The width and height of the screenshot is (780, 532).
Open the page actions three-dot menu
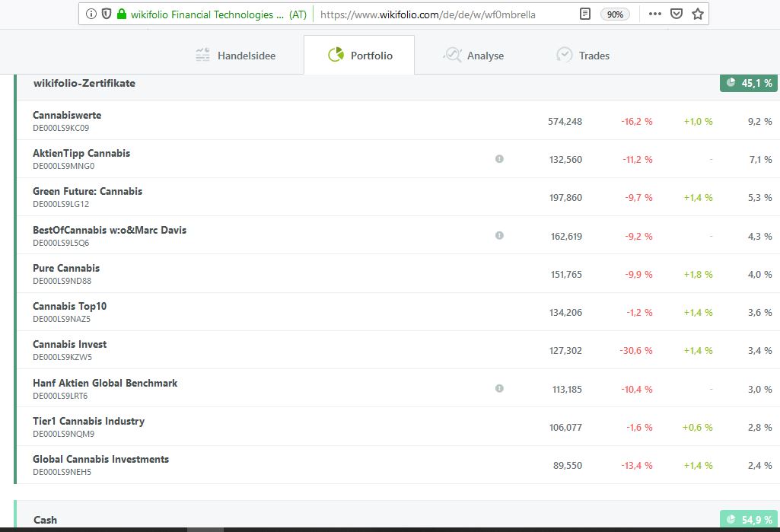pyautogui.click(x=654, y=14)
